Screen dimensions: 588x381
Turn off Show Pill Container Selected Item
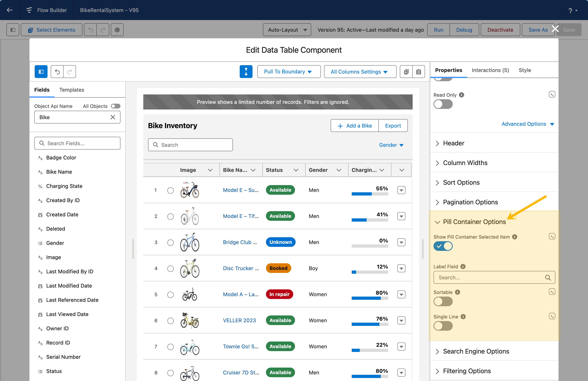coord(443,246)
